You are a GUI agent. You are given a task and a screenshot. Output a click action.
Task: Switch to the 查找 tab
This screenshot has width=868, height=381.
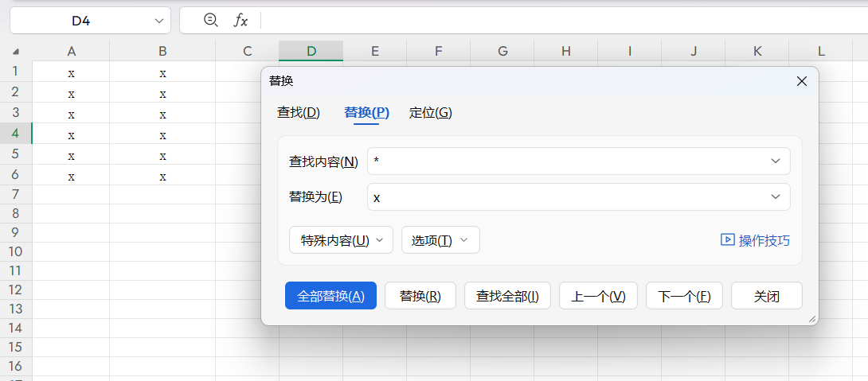coord(298,113)
